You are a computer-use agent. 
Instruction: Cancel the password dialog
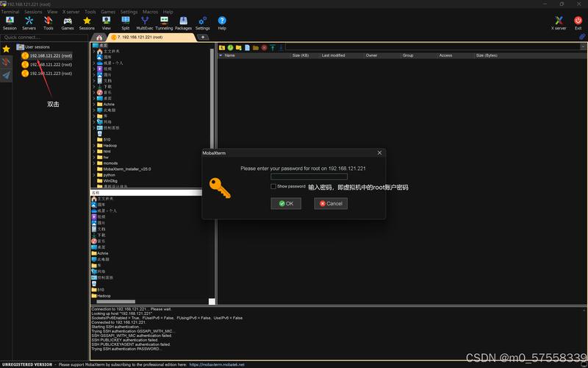(331, 203)
